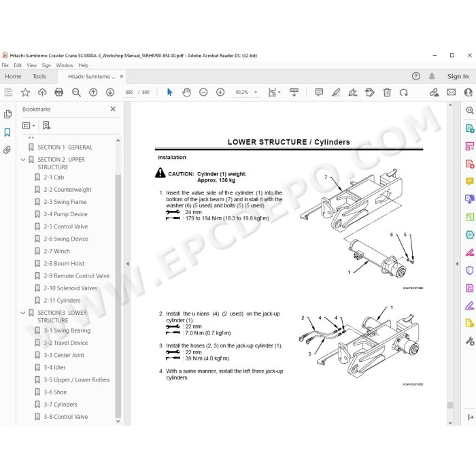The width and height of the screenshot is (476, 476).
Task: Click the upload to cloud icon
Action: (42, 92)
